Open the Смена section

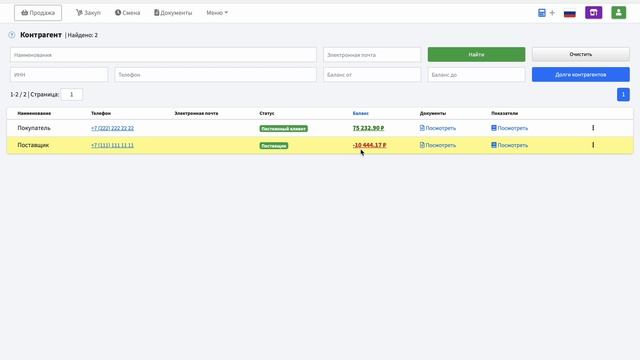pos(127,13)
